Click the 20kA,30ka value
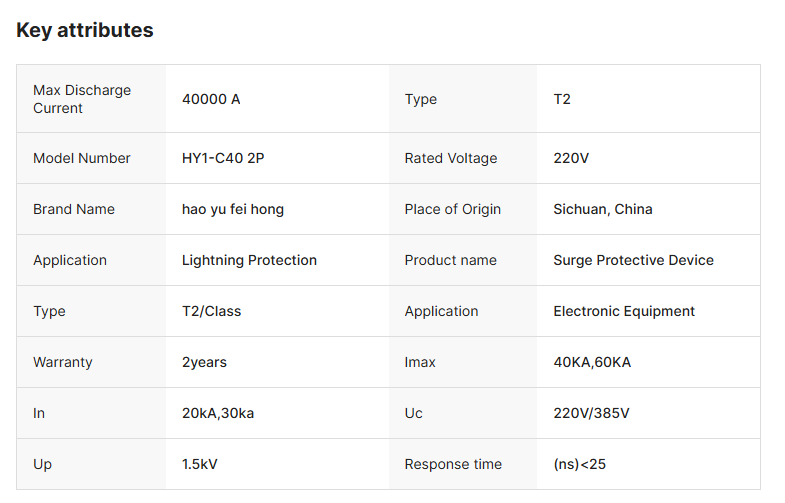The image size is (785, 503). pyautogui.click(x=218, y=413)
